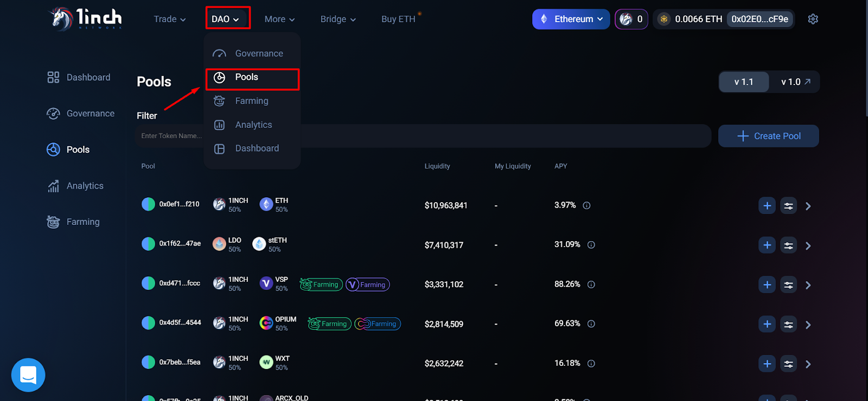868x401 pixels.
Task: Click the info icon beside 88.26% APY
Action: pos(591,284)
